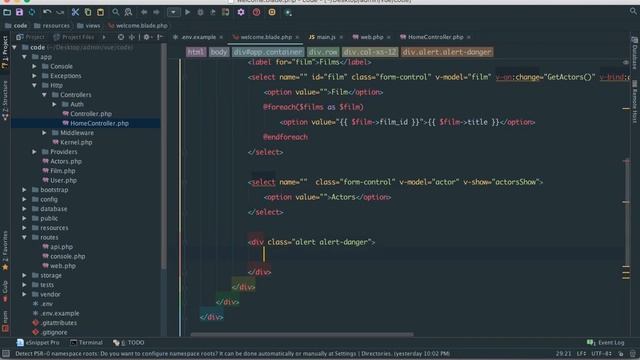
Task: Collapse the Http folder
Action: pyautogui.click(x=35, y=85)
